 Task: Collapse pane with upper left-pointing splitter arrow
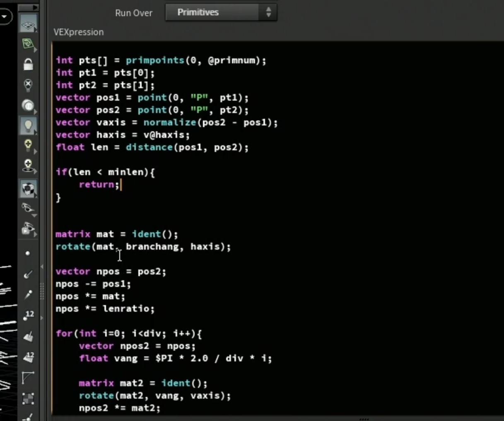[x=42, y=266]
